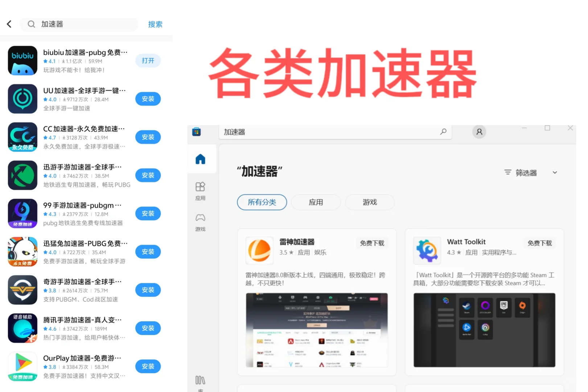Click inside the Store search input field
Viewport: 588px width, 392px height.
326,132
